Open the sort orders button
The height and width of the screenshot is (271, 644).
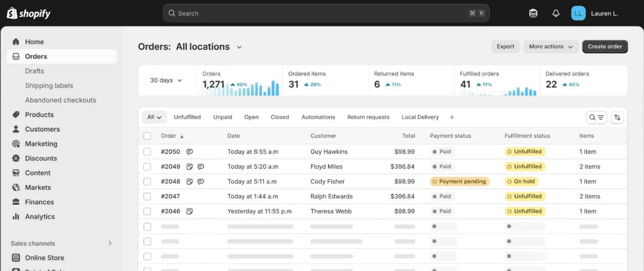(617, 118)
